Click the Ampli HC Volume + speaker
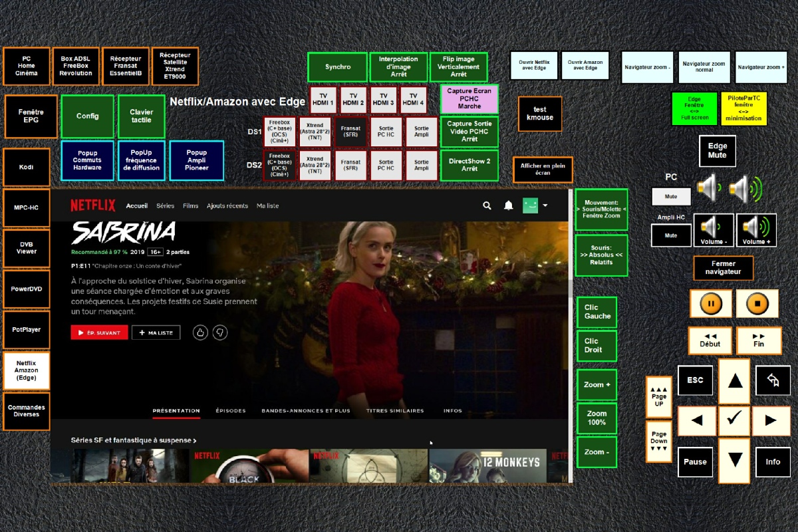Image resolution: width=798 pixels, height=532 pixels. (x=756, y=230)
